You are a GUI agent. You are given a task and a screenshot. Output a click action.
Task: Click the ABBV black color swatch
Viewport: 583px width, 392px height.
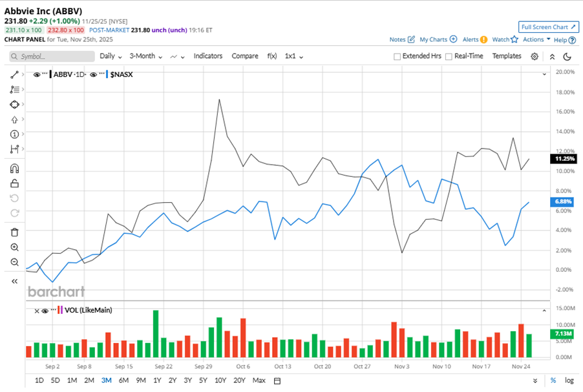tap(50, 74)
